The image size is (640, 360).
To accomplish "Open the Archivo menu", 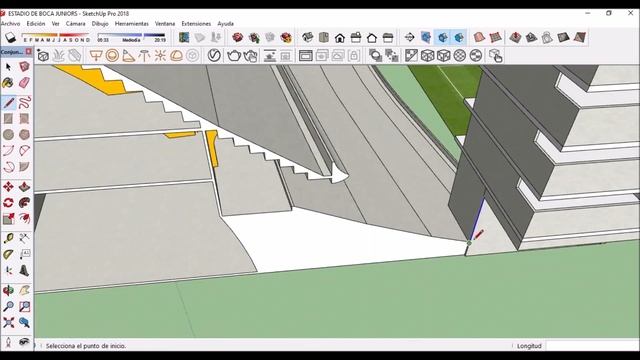I will click(x=10, y=24).
